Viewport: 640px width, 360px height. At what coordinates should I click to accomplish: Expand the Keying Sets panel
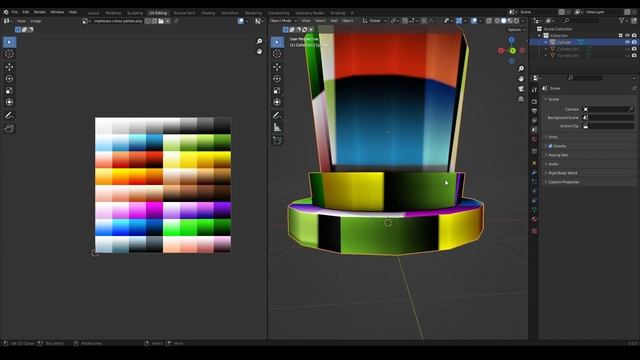(x=558, y=155)
